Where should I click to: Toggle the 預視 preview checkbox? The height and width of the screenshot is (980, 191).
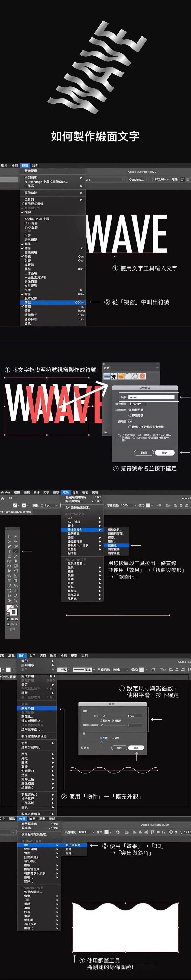pyautogui.click(x=82, y=748)
